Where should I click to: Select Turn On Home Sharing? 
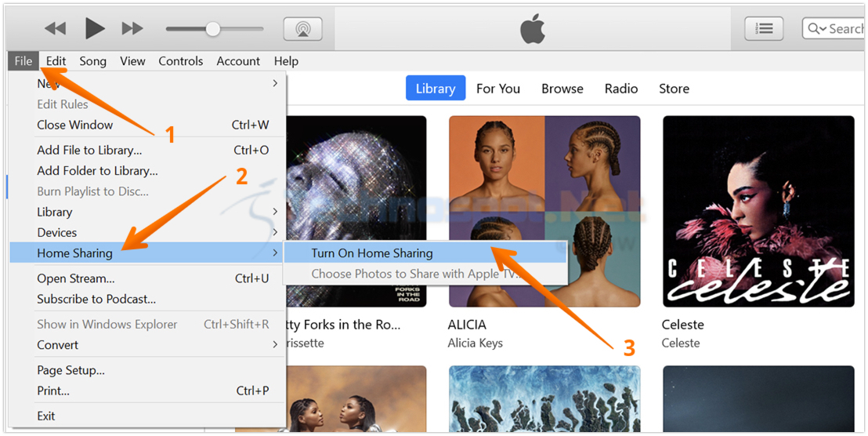click(425, 253)
